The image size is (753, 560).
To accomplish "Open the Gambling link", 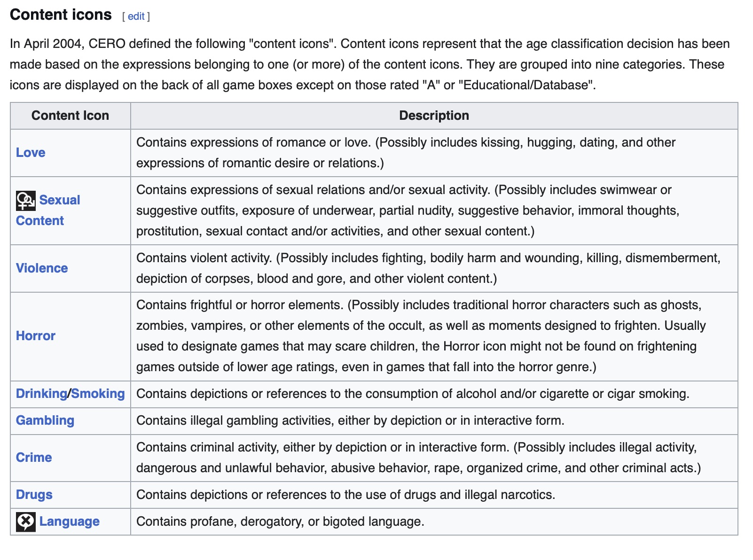I will (x=45, y=420).
